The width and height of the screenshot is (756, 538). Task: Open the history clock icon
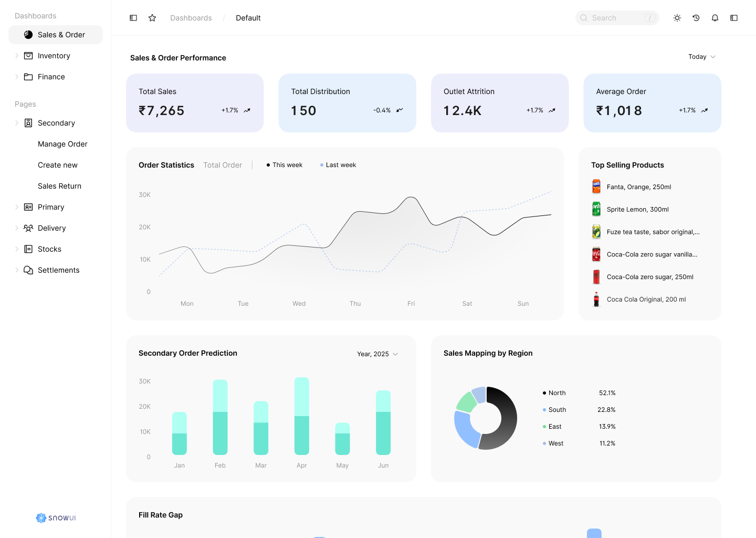point(696,18)
